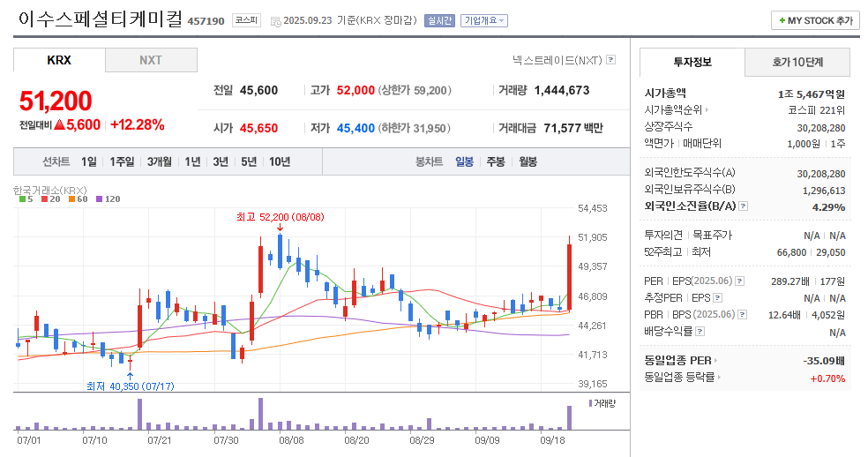Click the 고가 value 52,000

tap(355, 90)
